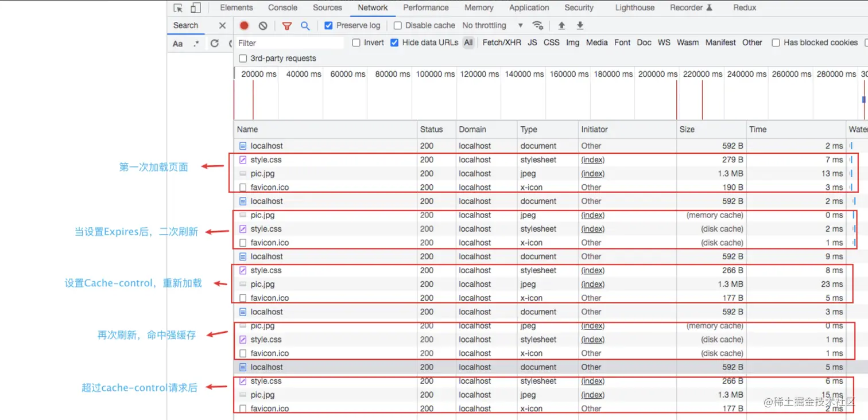Filter requests by JS type
Screen dimensions: 868x420
pos(532,42)
